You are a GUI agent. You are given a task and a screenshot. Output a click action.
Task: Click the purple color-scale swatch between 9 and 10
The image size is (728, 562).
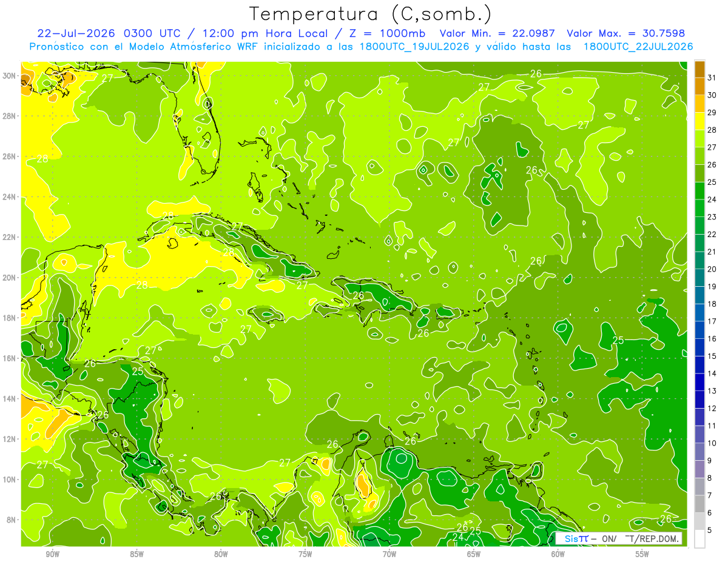pyautogui.click(x=699, y=452)
